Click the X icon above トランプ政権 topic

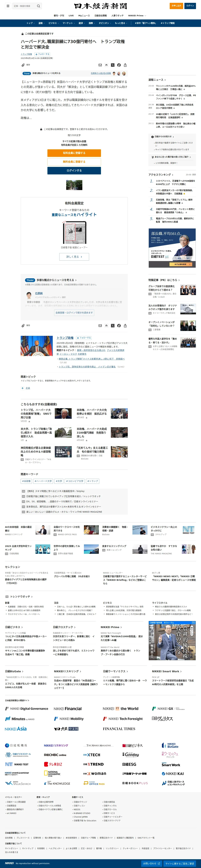[x=113, y=325]
